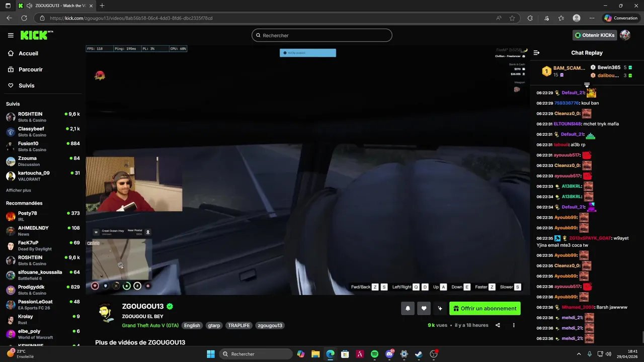
Task: Select the TRAPLIFE tag
Action: 239,325
